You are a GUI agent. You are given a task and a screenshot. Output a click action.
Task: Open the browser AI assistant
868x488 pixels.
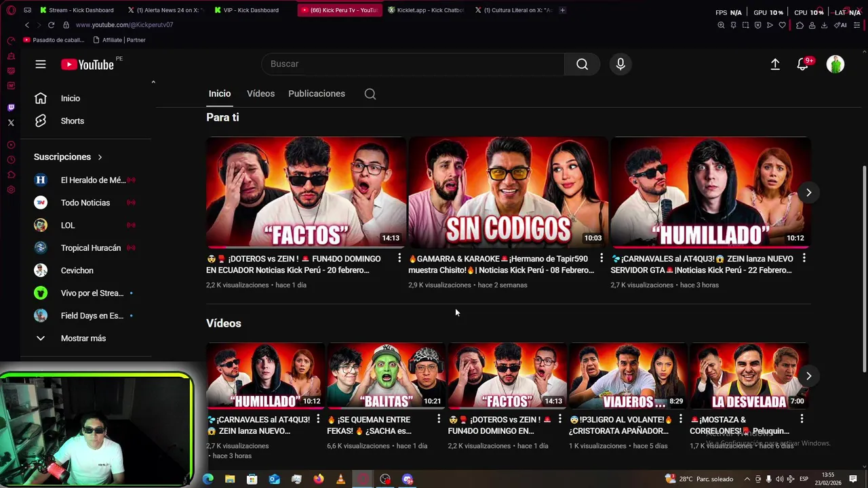(840, 25)
